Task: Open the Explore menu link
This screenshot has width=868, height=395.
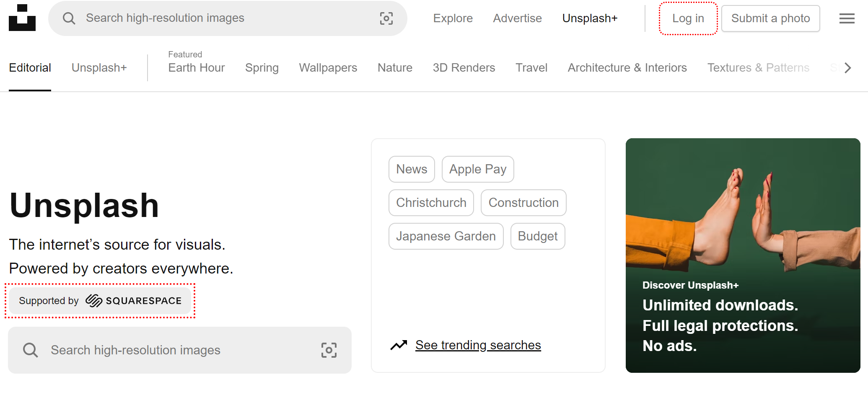Action: coord(453,18)
